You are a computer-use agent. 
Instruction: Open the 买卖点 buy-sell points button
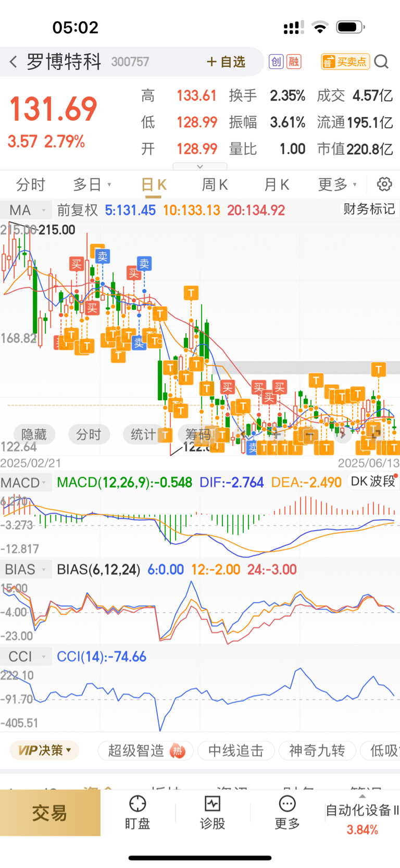click(x=345, y=62)
